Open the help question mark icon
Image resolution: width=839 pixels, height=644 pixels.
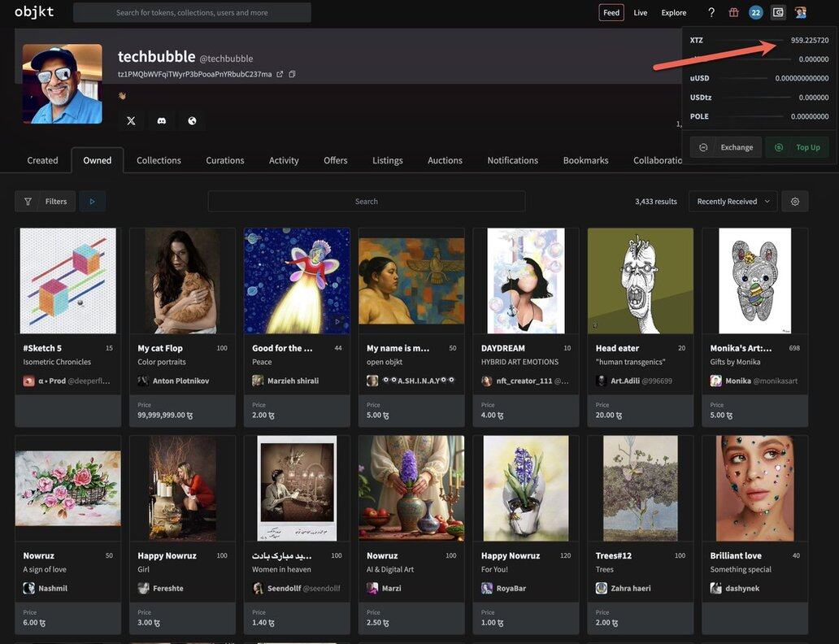pos(711,12)
